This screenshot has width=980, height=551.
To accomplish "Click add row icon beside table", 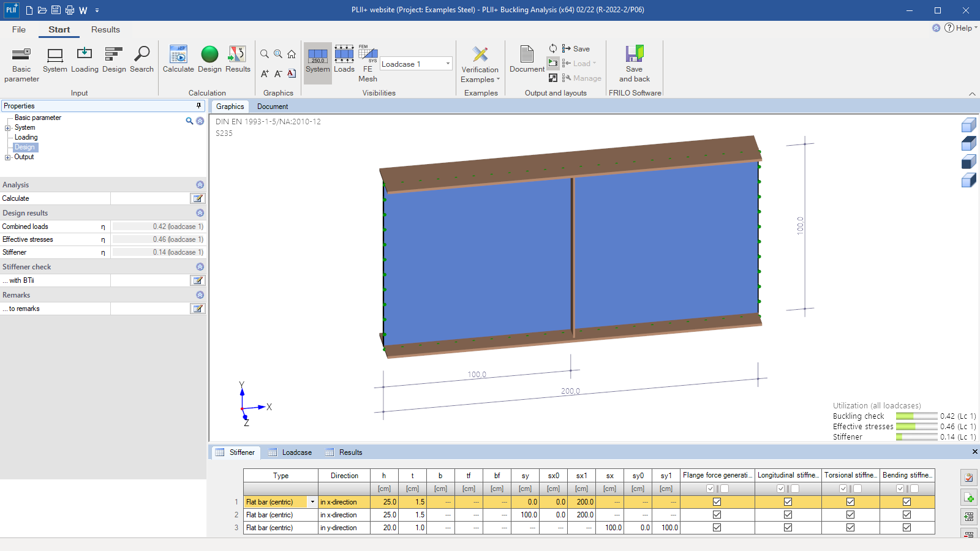I will [969, 497].
